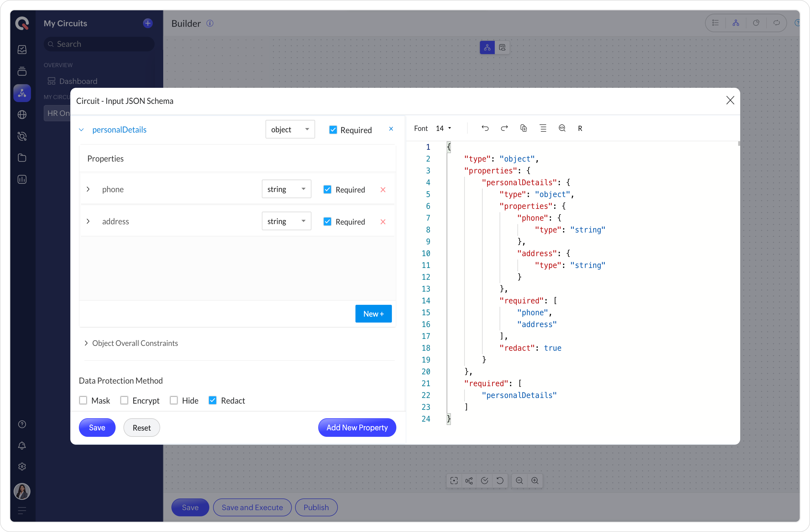810x532 pixels.
Task: Open the type dropdown for personalDetails
Action: coord(290,129)
